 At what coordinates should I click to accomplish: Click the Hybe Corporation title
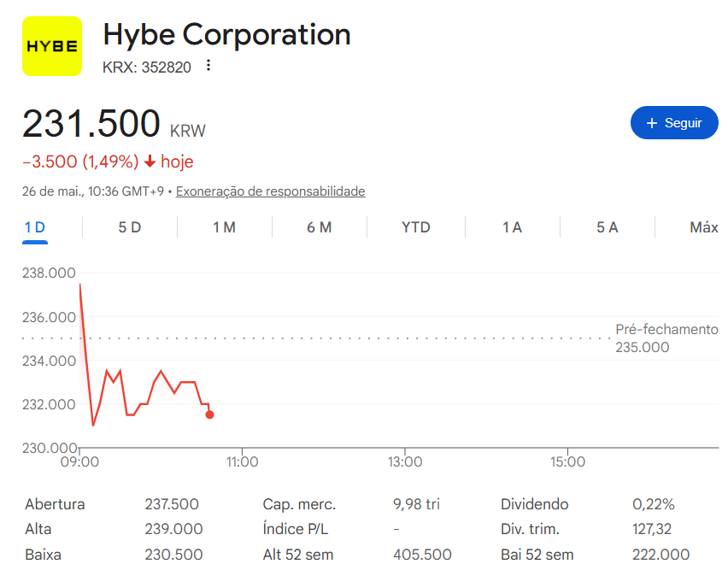coord(226,34)
